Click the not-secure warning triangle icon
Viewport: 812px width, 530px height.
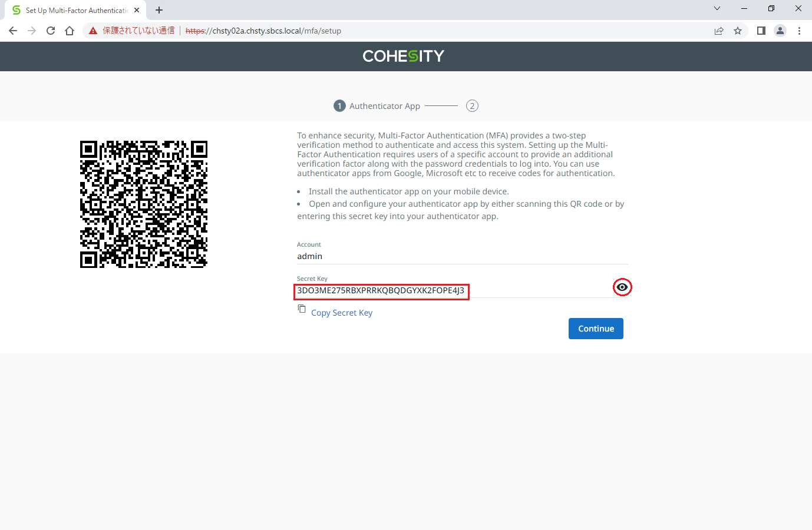pos(93,31)
